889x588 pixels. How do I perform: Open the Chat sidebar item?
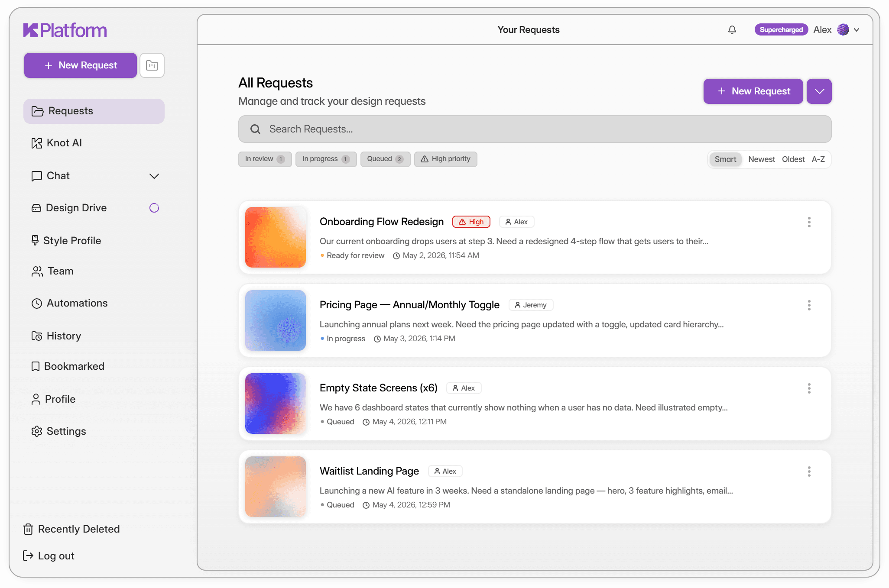pos(94,176)
